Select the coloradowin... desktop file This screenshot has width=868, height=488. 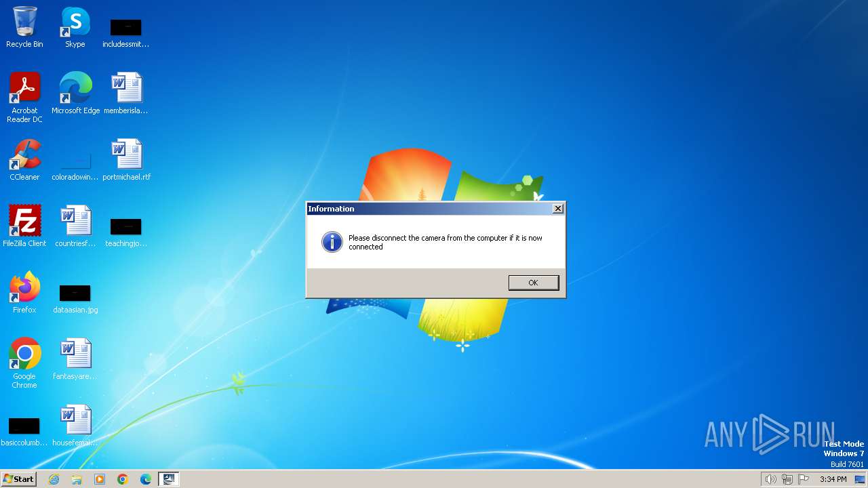coord(75,165)
